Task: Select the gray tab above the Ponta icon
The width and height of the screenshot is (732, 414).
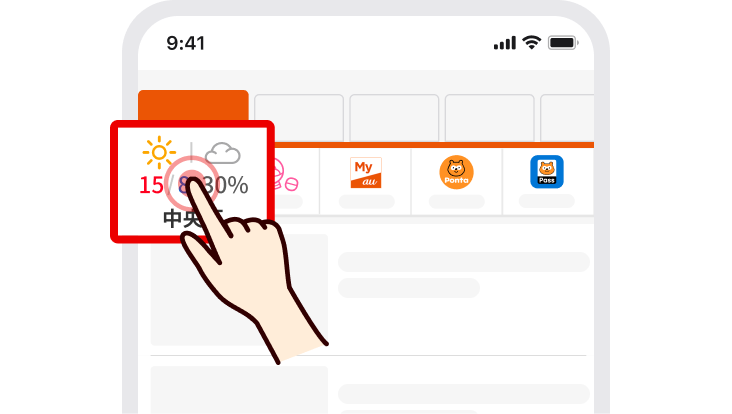Action: pyautogui.click(x=489, y=118)
